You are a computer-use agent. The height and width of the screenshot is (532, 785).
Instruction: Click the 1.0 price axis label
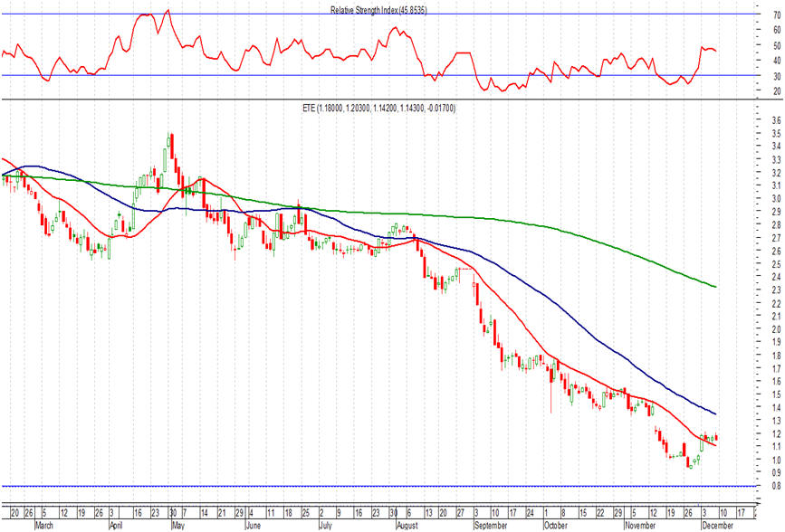tap(777, 461)
